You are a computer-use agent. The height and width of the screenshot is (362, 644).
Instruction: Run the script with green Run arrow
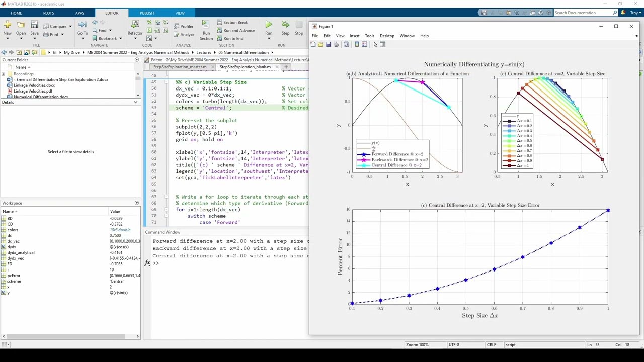pyautogui.click(x=269, y=24)
